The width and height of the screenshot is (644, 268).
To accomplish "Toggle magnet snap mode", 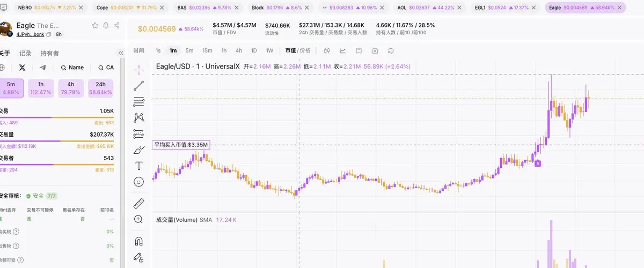I will [139, 241].
